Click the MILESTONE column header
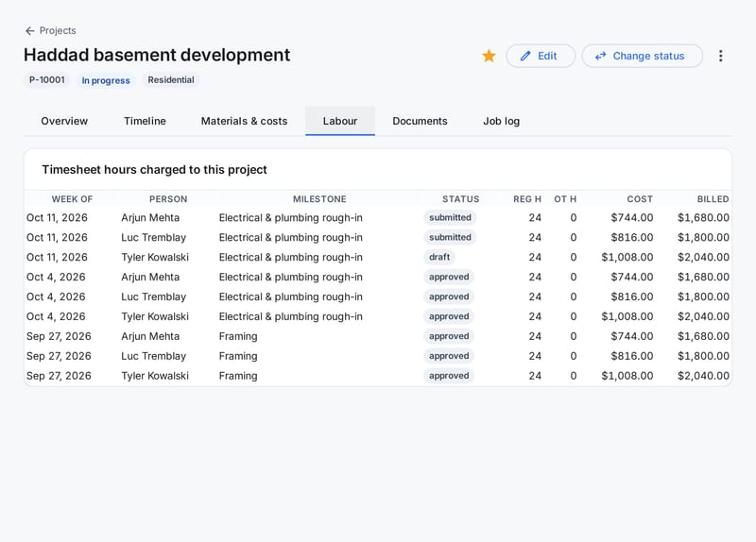Viewport: 756px width, 542px height. point(319,199)
